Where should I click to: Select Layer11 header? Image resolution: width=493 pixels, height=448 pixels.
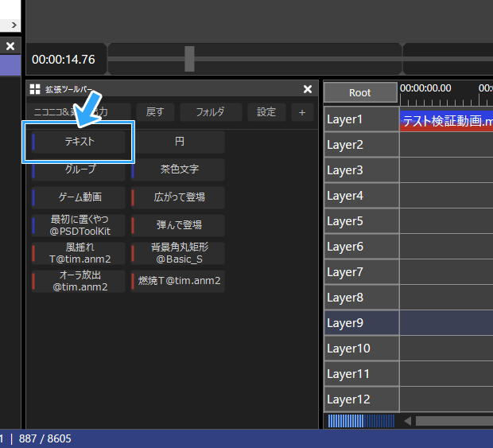tap(362, 374)
